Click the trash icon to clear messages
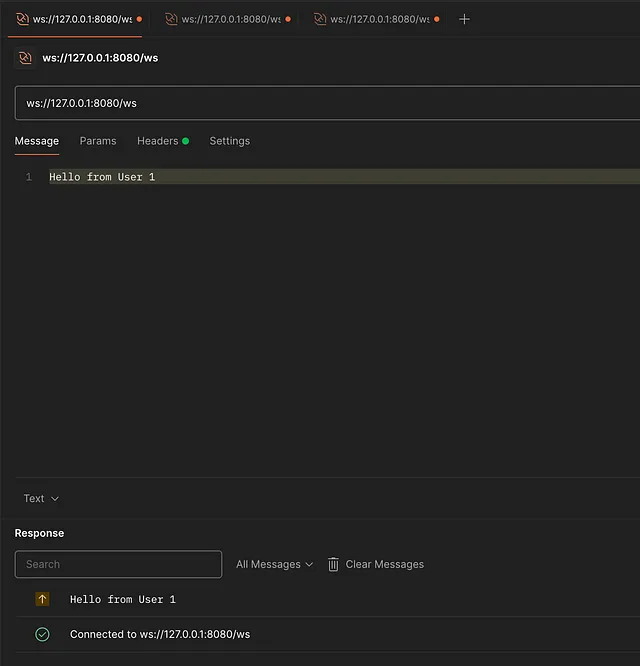The image size is (640, 666). click(334, 564)
